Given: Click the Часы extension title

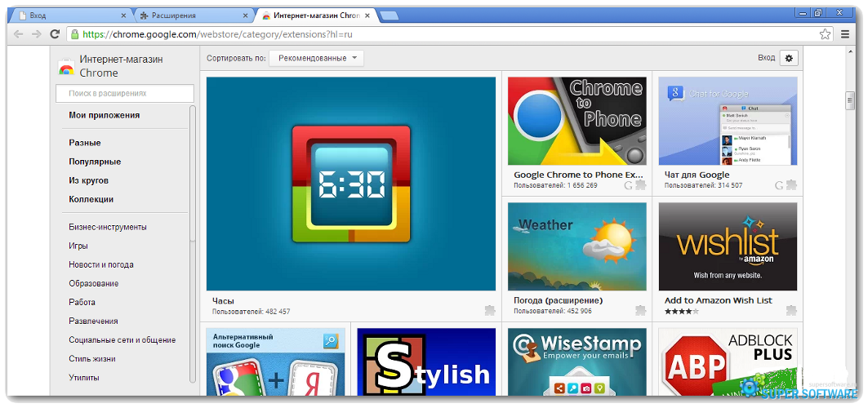Looking at the screenshot, I should tap(223, 301).
